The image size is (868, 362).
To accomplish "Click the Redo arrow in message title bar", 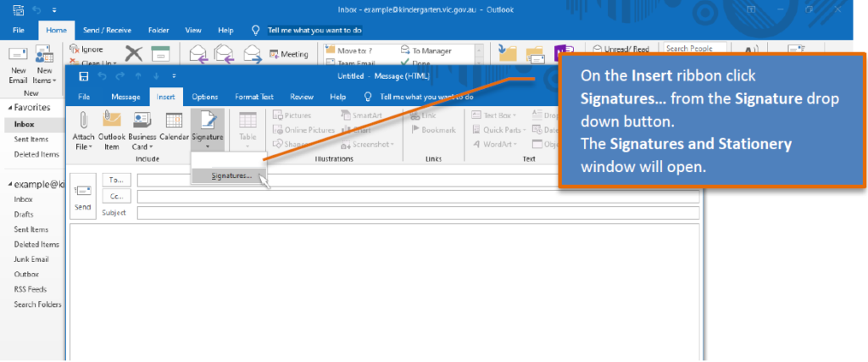I will pyautogui.click(x=120, y=75).
